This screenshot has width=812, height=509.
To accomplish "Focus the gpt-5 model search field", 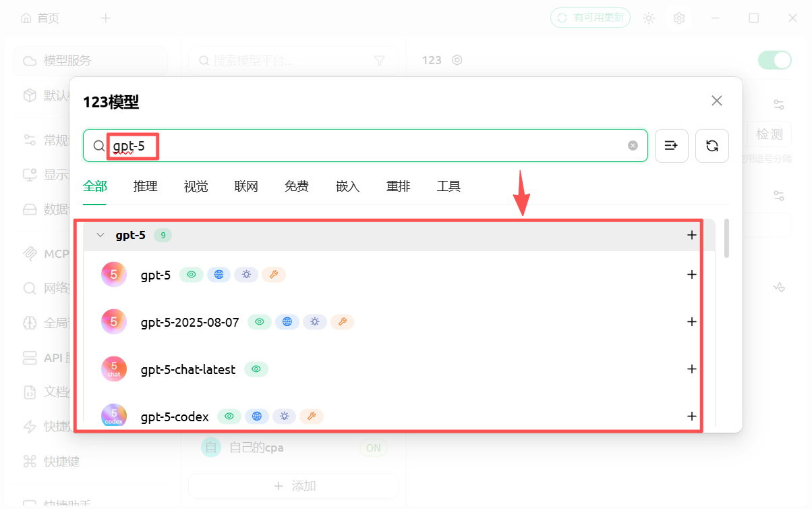I will pos(366,146).
